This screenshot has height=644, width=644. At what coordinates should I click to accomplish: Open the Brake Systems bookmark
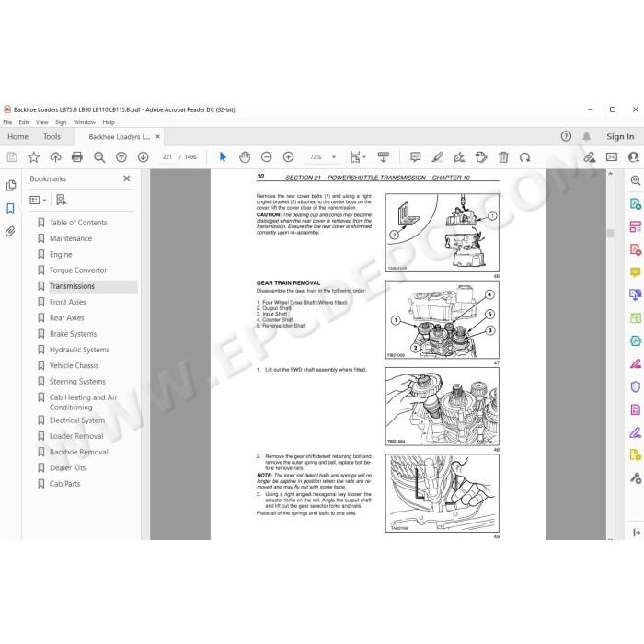click(x=73, y=333)
